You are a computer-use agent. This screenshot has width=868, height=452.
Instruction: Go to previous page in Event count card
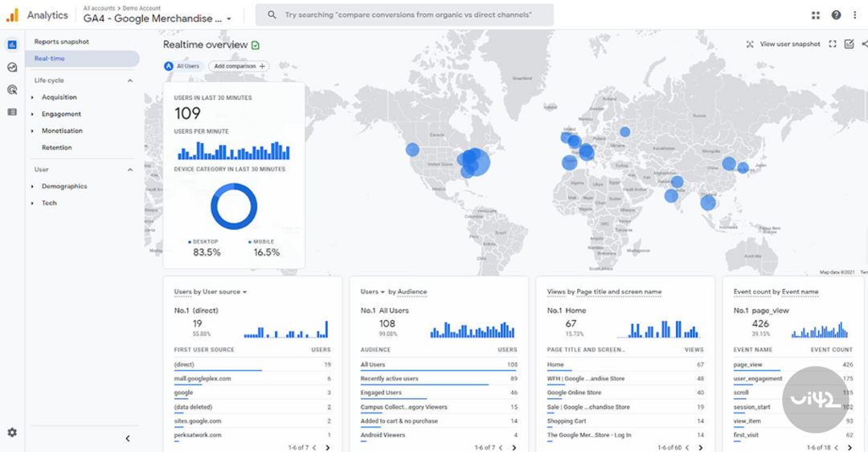(x=837, y=447)
